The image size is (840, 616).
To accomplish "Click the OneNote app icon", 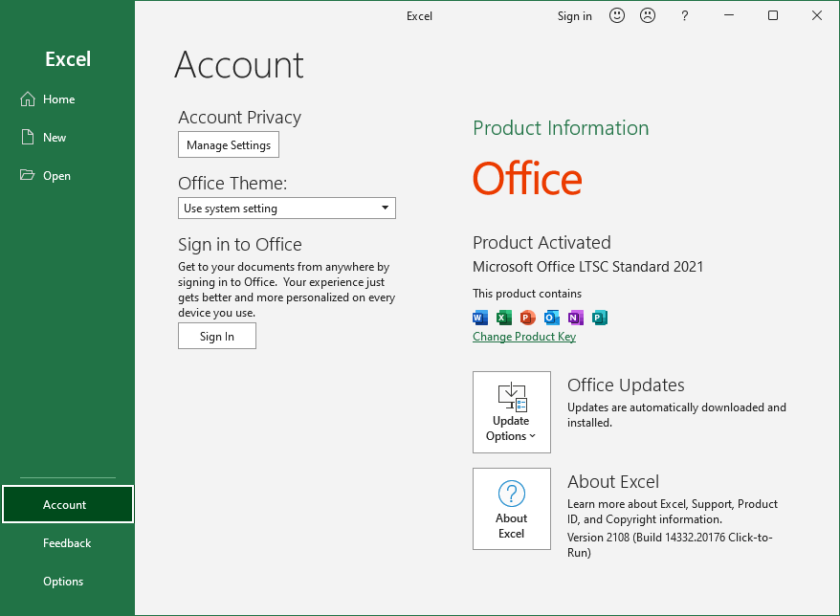I will click(575, 318).
